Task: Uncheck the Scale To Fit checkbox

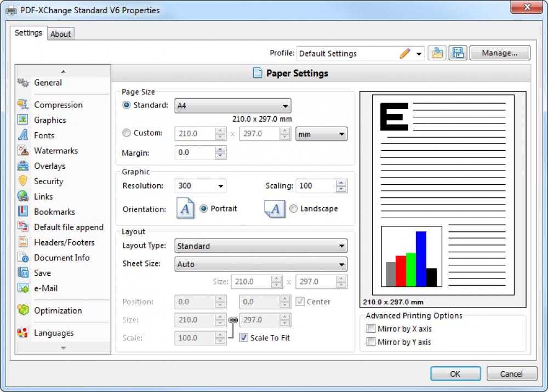Action: pos(243,338)
